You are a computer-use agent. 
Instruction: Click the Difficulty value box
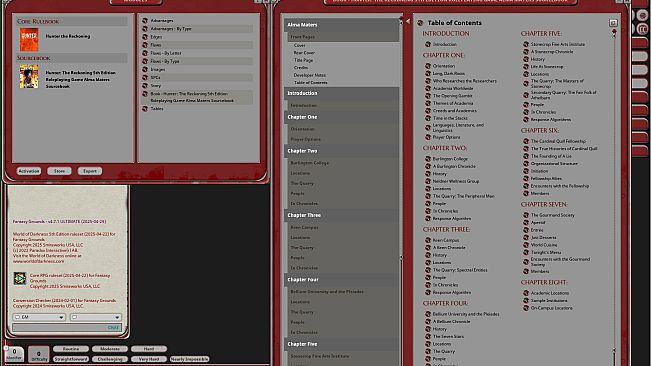[39, 355]
